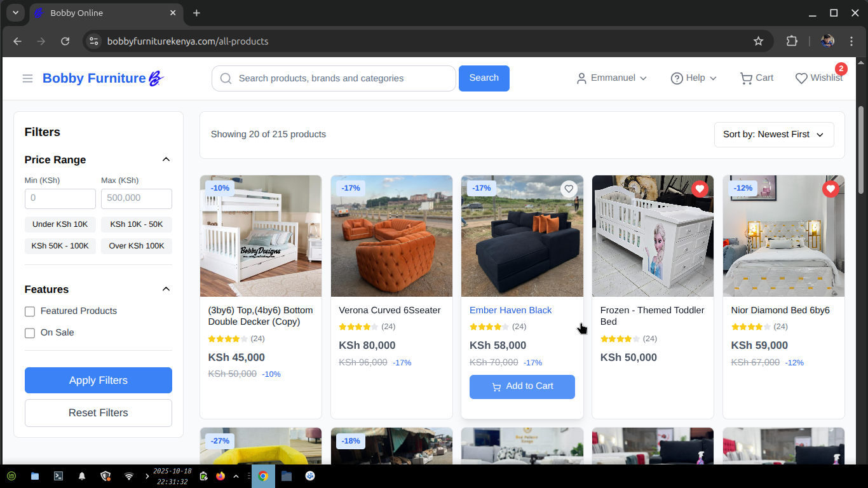
Task: Check the On Sale filter
Action: [30, 332]
